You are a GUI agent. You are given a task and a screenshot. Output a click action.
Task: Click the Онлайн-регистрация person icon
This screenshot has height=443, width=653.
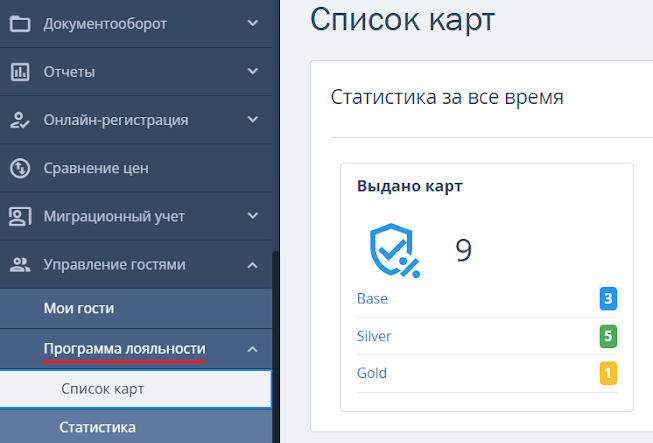tap(20, 120)
